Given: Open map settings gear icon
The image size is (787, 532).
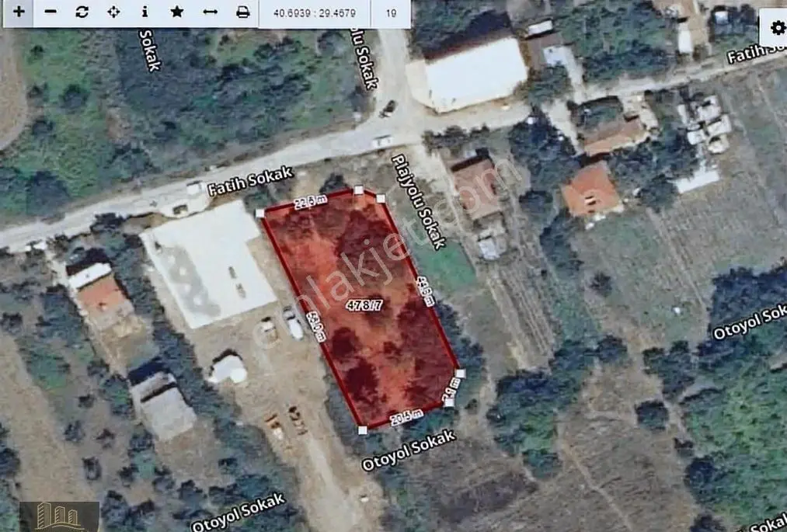Looking at the screenshot, I should coord(777,27).
